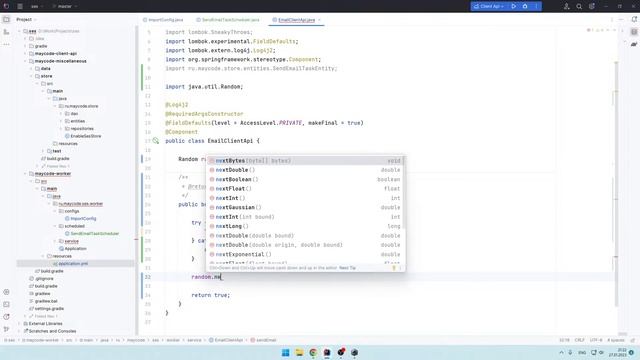Switch to IntelliJ IDEA taskbar icon

pyautogui.click(x=327, y=352)
